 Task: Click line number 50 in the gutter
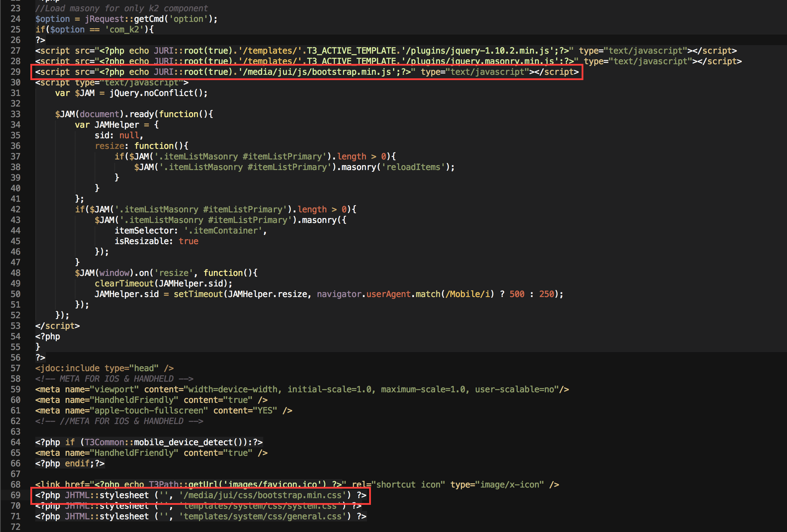[15, 294]
